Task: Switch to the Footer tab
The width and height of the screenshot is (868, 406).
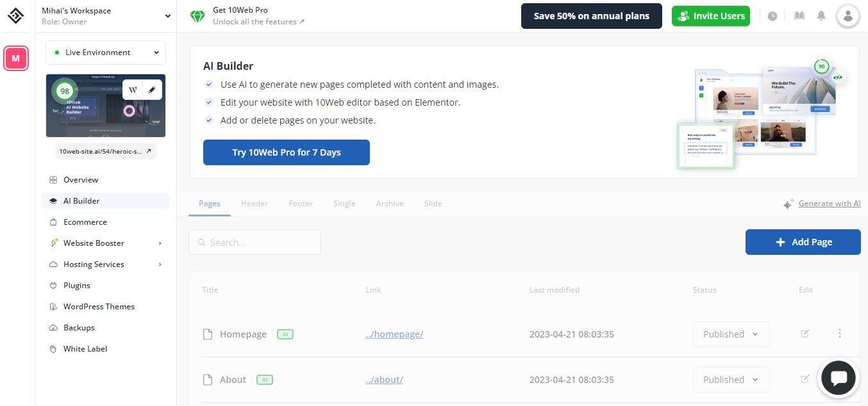Action: point(301,204)
